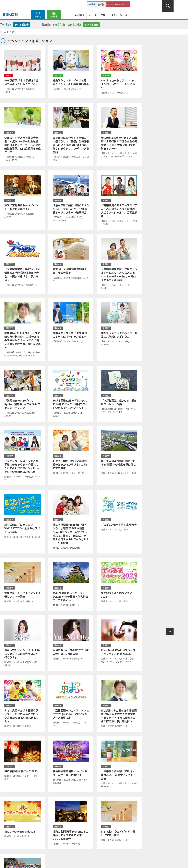Go to ホーム breadcrumb link
Screen dimensions: 188x868
(x=3, y=32)
